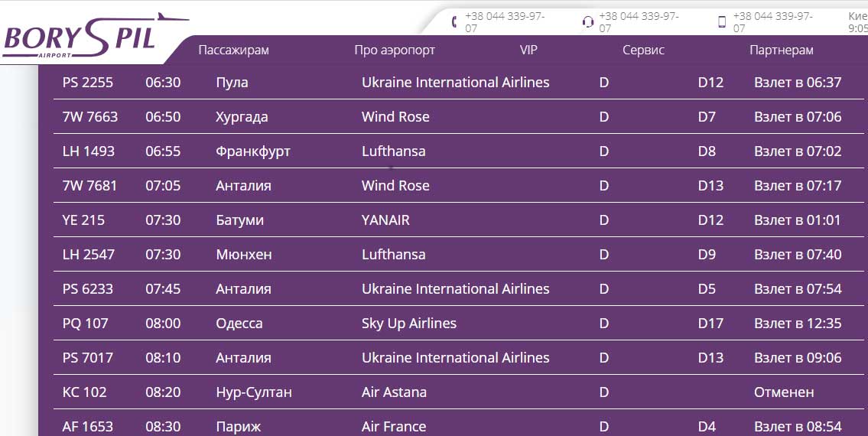Click airline Air France
Screen dimensions: 868x436
click(x=394, y=427)
